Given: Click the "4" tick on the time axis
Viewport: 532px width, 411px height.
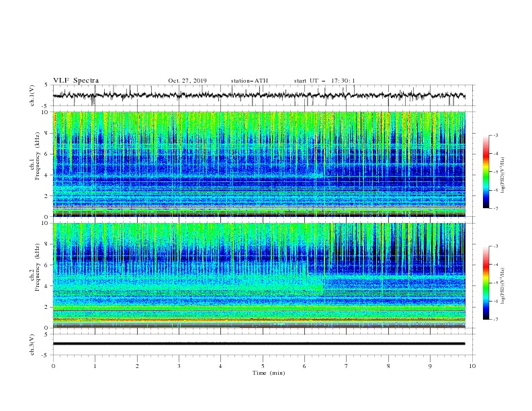Looking at the screenshot, I should 220,366.
